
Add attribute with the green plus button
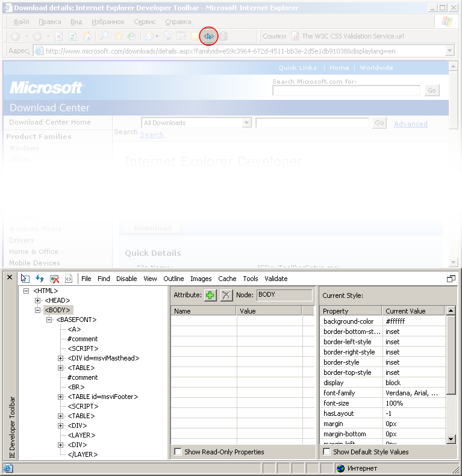tap(210, 295)
